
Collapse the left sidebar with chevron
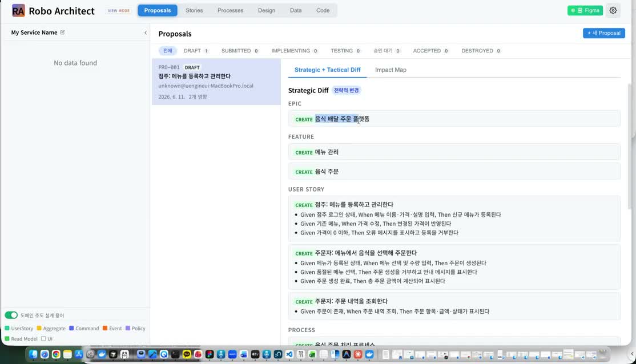pos(146,33)
